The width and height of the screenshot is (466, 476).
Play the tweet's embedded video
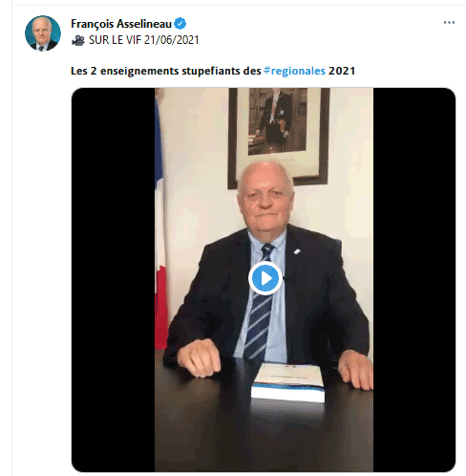pos(265,278)
